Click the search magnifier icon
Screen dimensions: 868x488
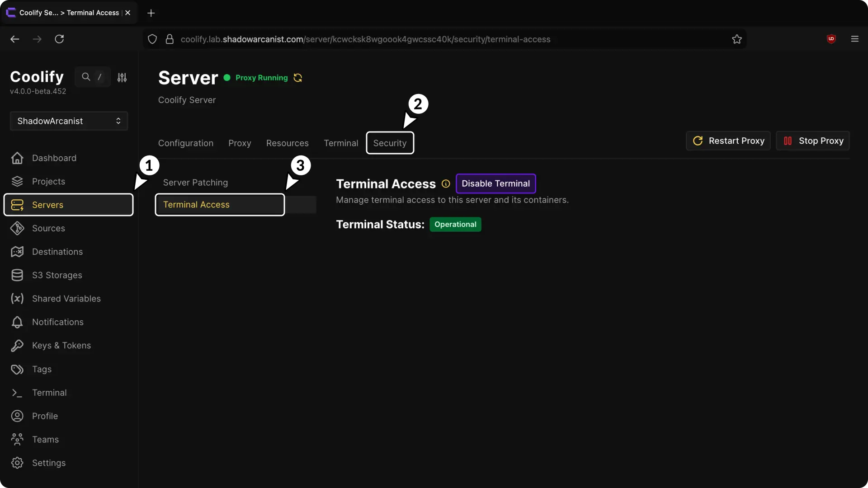pyautogui.click(x=86, y=77)
